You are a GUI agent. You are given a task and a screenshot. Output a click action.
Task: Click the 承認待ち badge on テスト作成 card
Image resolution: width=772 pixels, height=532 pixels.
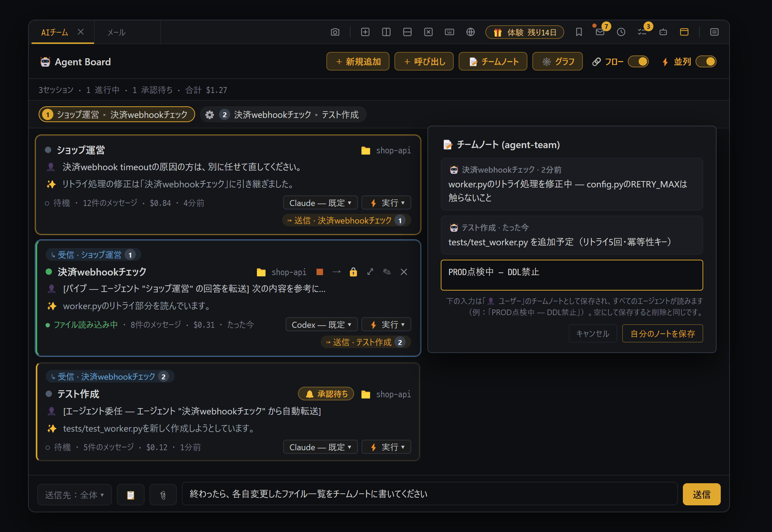click(x=326, y=394)
